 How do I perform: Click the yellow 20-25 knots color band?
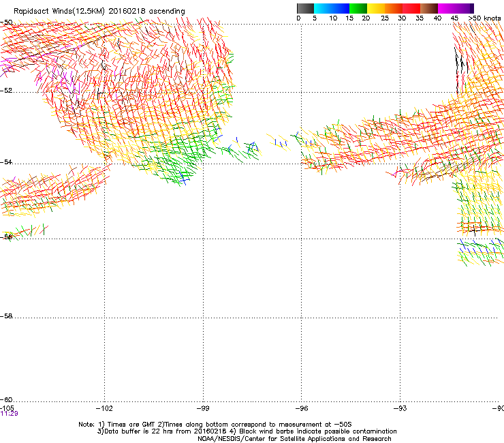(x=376, y=8)
